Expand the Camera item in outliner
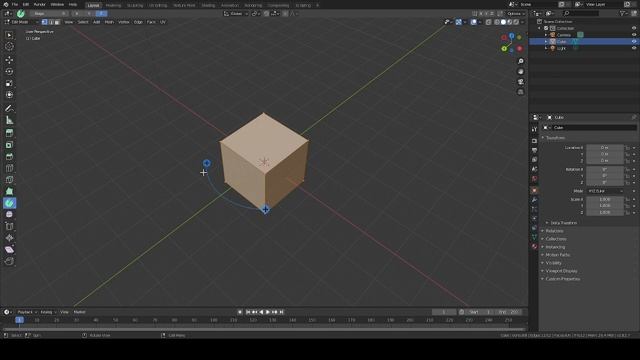The height and width of the screenshot is (360, 640). [546, 35]
